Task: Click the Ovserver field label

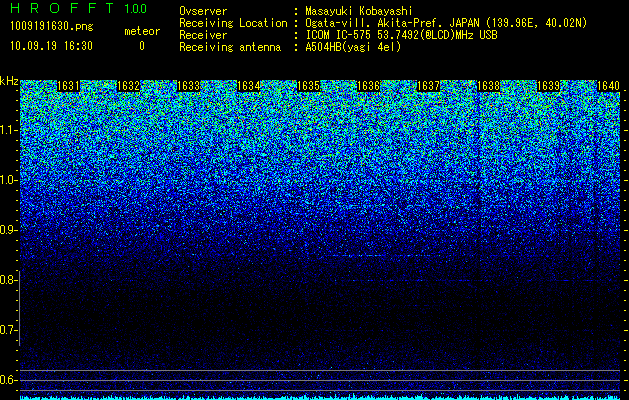Action: coord(203,11)
